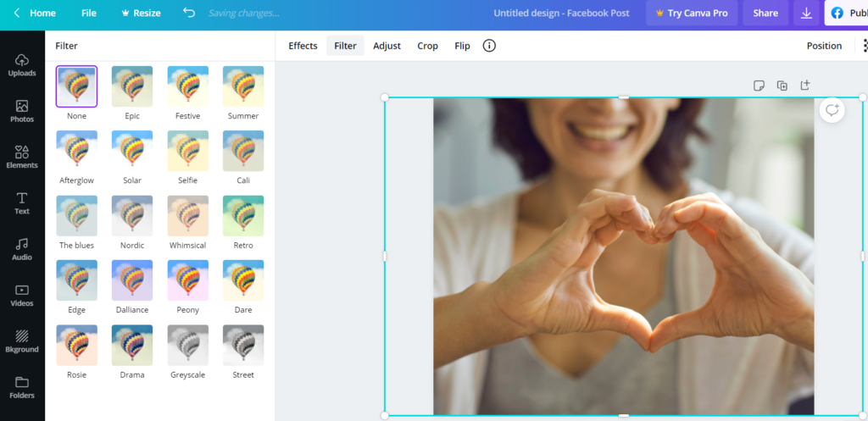The height and width of the screenshot is (421, 868).
Task: Apply the Peony filter
Action: click(187, 280)
